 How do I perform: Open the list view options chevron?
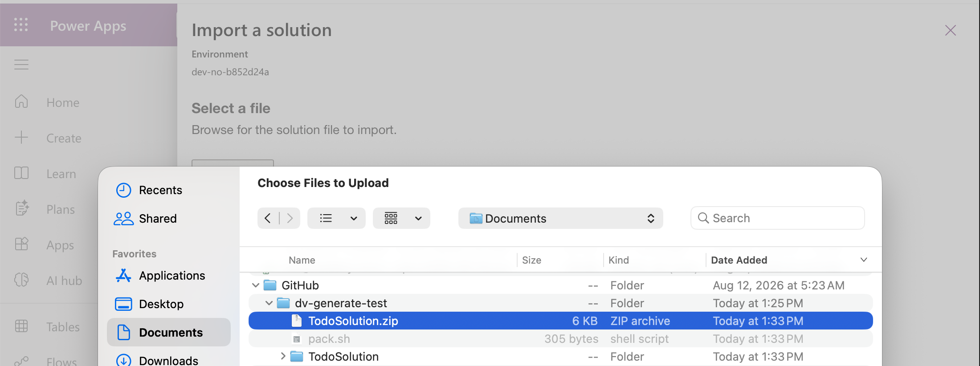pyautogui.click(x=354, y=219)
